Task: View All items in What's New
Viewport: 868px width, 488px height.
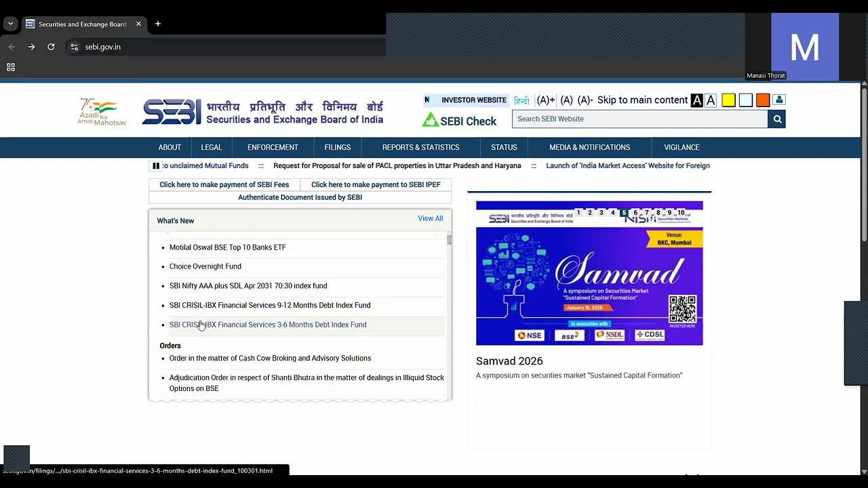Action: pos(431,218)
